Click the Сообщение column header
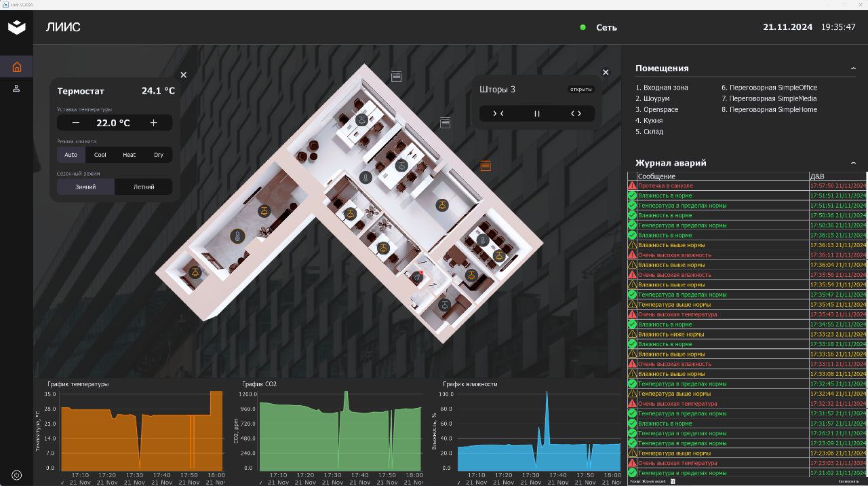The image size is (868, 486). coord(656,176)
